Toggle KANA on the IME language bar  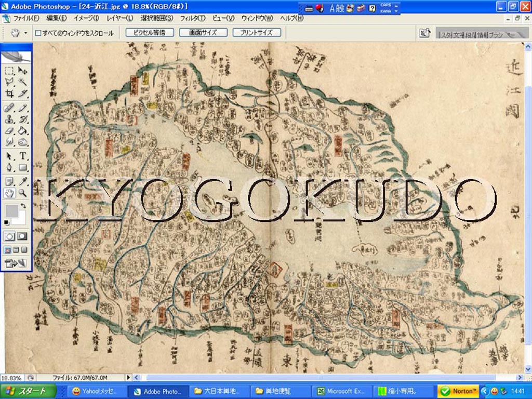pyautogui.click(x=385, y=11)
